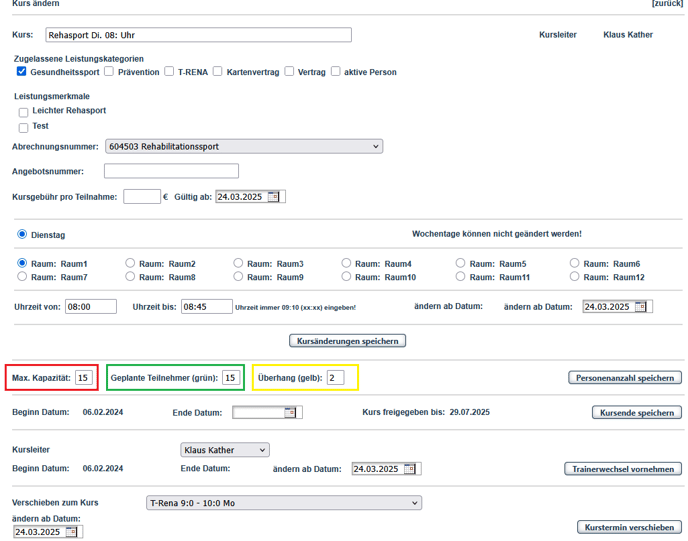Choose the Raum10 radio option
This screenshot has width=688, height=541.
pos(346,276)
